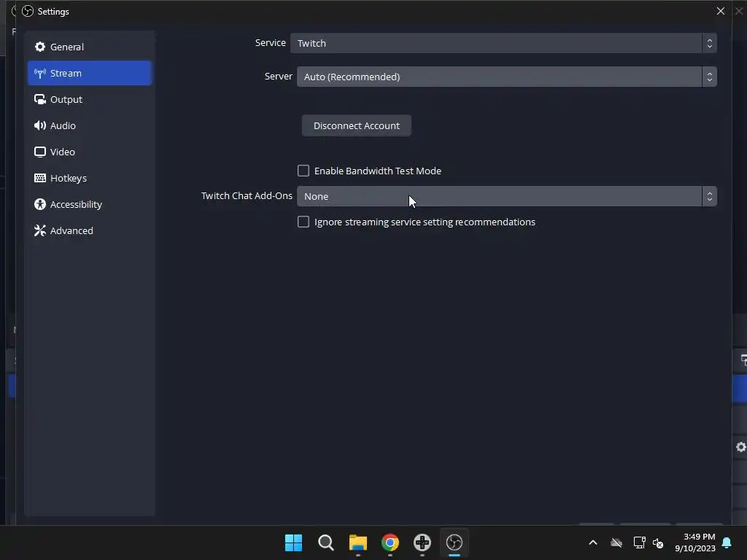747x560 pixels.
Task: Enable Bandwidth Test Mode checkbox
Action: [x=303, y=171]
